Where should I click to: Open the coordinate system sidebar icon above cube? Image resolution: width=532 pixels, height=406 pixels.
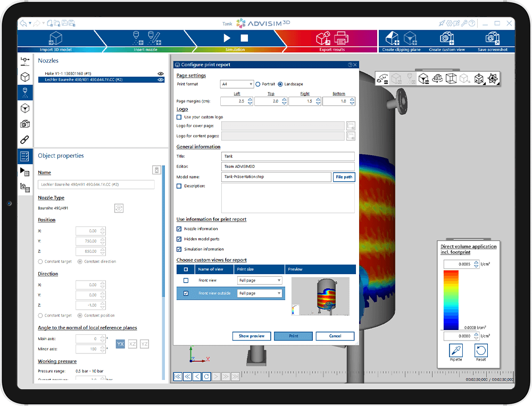point(25,61)
